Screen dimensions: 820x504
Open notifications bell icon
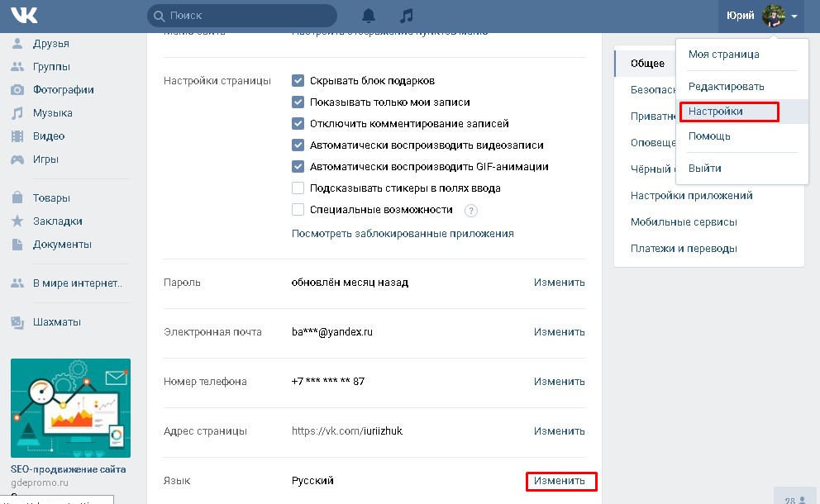click(369, 16)
